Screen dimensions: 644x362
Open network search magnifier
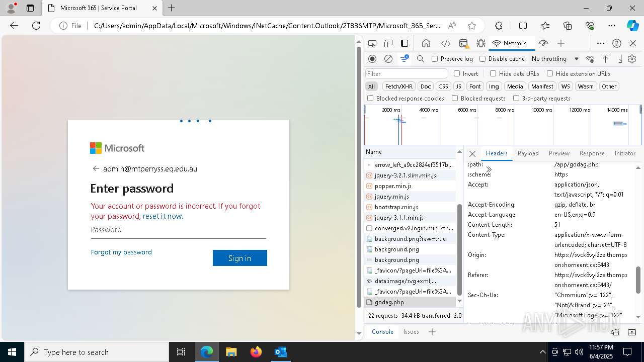click(421, 59)
